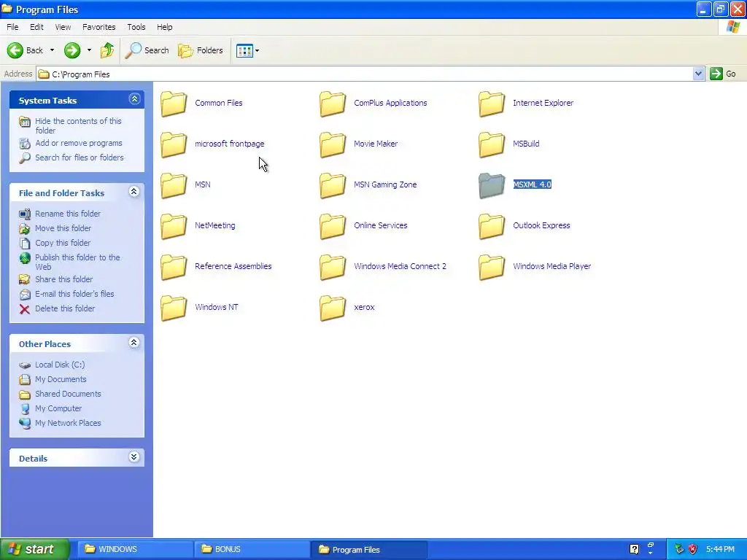Select the MSBuild folder icon
Viewport: 747px width, 560px height.
click(492, 144)
